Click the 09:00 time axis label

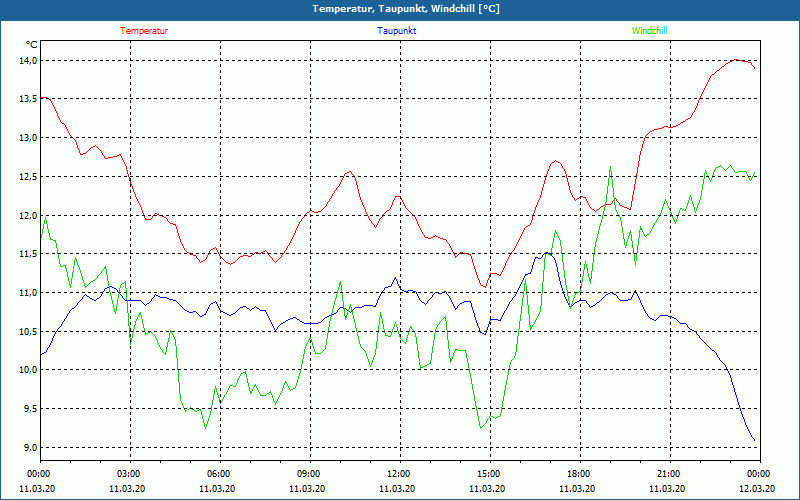[309, 474]
